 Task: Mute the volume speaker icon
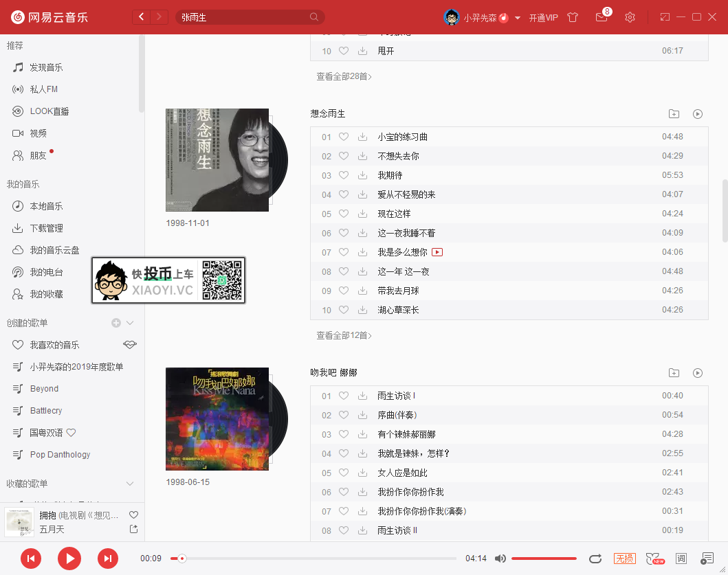point(500,559)
